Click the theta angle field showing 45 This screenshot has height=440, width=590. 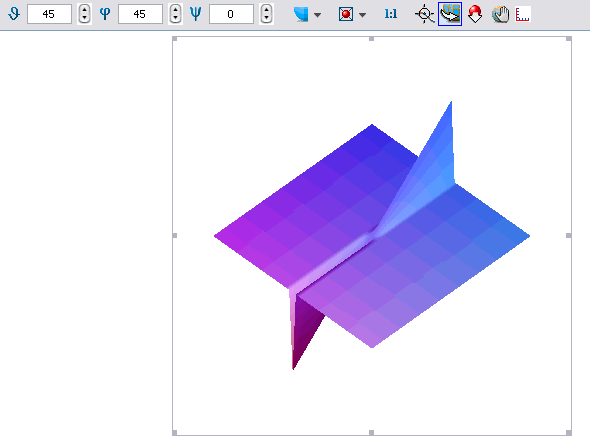point(49,14)
